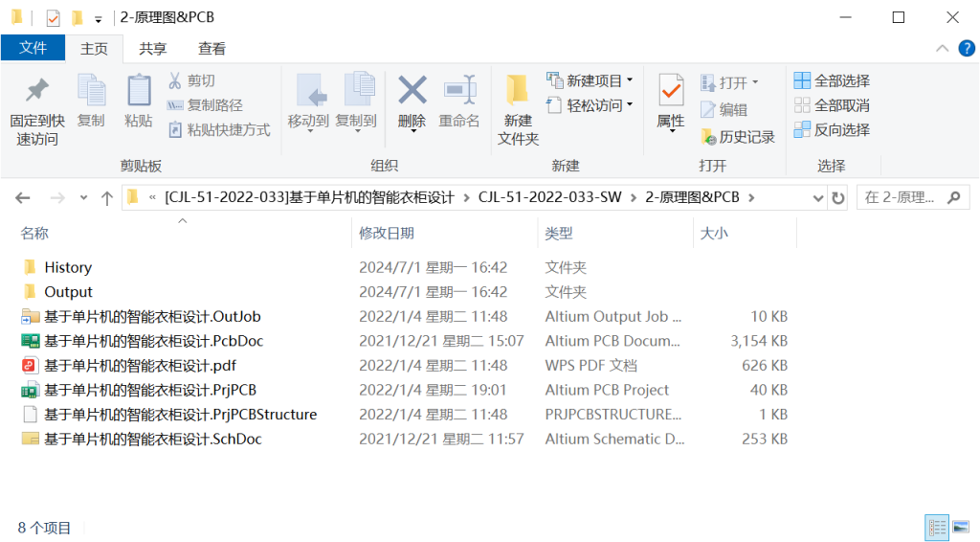Click the WPS PDF 文档 type cell

click(x=590, y=365)
